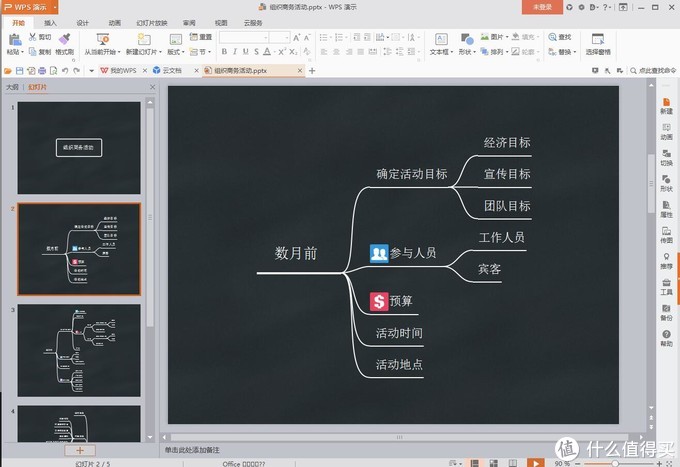Open the 动画 (Animation) ribbon tab

click(114, 23)
